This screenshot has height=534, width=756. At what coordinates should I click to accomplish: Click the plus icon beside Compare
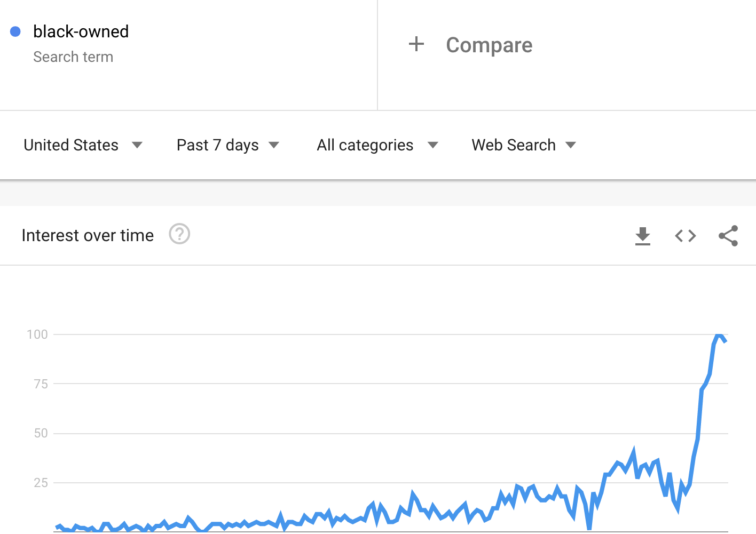(416, 44)
